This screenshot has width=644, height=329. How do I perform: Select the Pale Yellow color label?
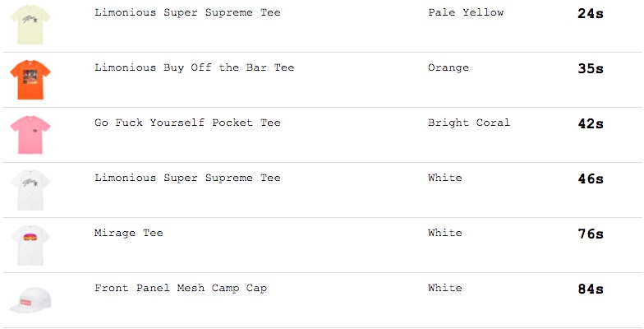coord(466,12)
